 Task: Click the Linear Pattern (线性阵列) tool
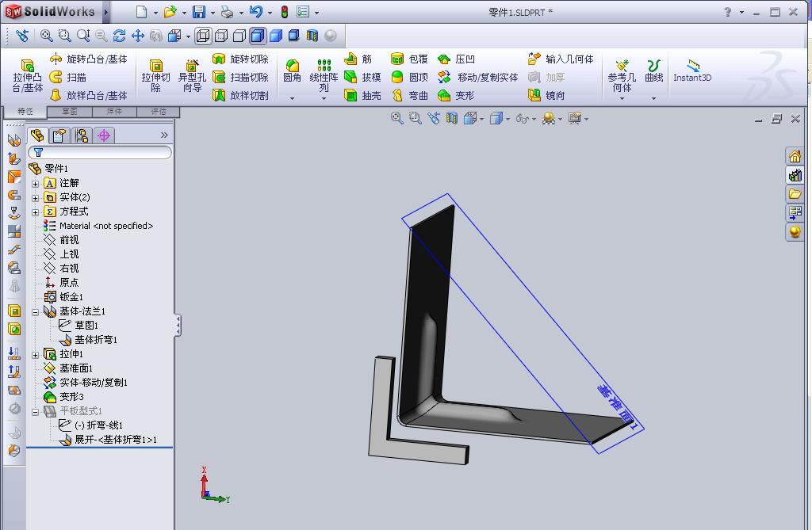324,75
